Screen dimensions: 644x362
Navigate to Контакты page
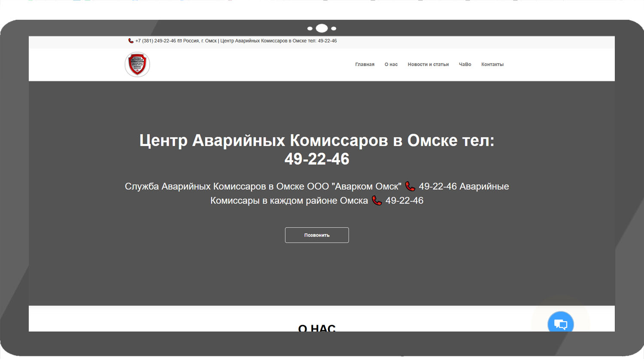pos(492,64)
